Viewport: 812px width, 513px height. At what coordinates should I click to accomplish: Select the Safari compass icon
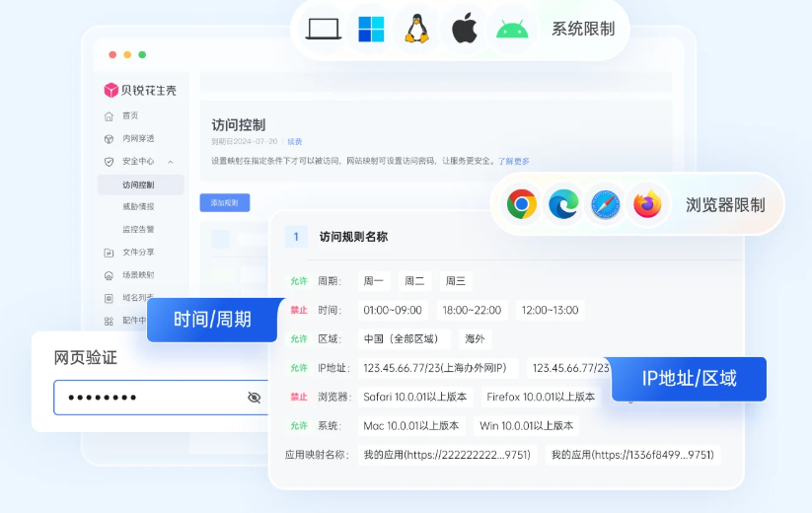605,204
